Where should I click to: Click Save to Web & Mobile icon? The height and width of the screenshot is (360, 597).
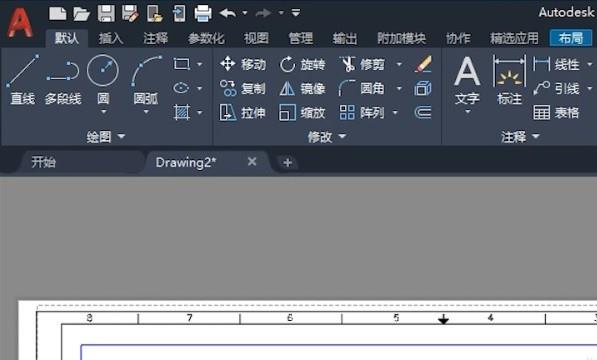tap(179, 13)
